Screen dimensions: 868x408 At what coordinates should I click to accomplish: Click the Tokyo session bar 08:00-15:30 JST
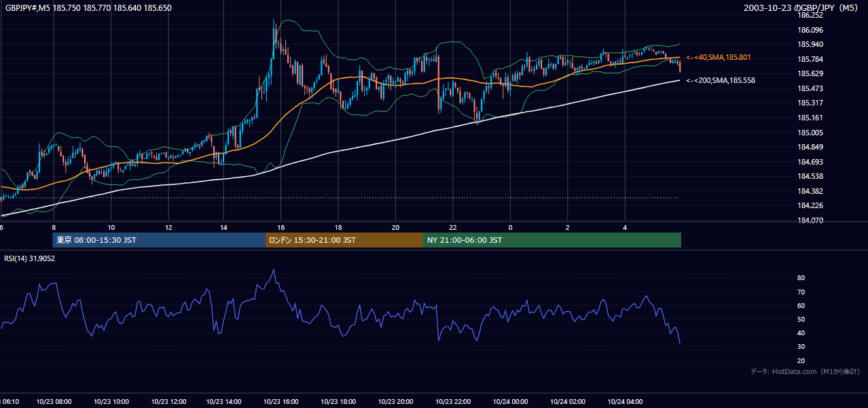click(159, 240)
